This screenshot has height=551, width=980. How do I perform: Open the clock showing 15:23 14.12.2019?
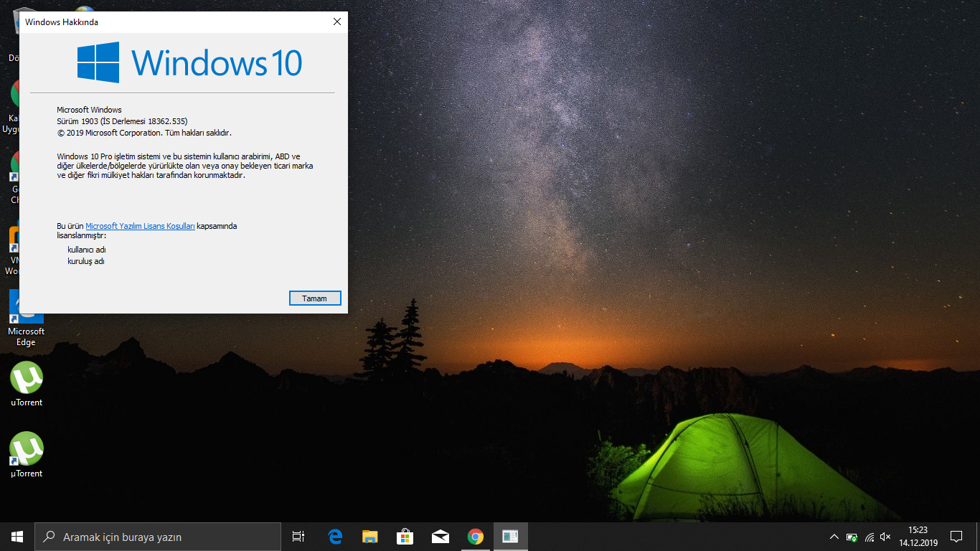coord(918,537)
